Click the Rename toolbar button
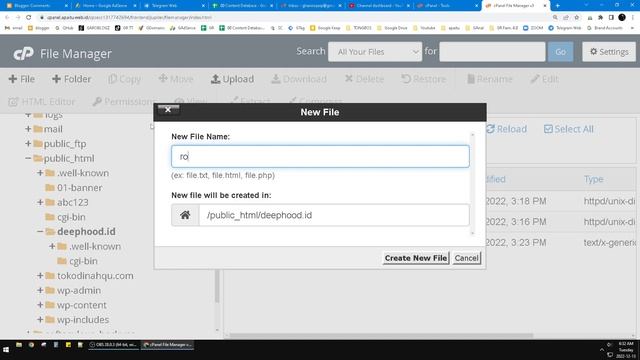Image resolution: width=640 pixels, height=360 pixels. pos(489,79)
